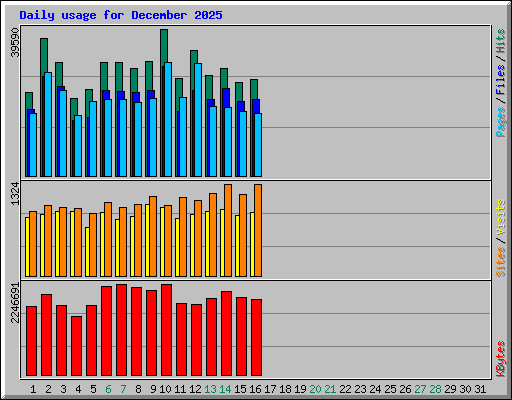Click day 5 on the x-axis
The image size is (512, 400).
click(x=93, y=389)
